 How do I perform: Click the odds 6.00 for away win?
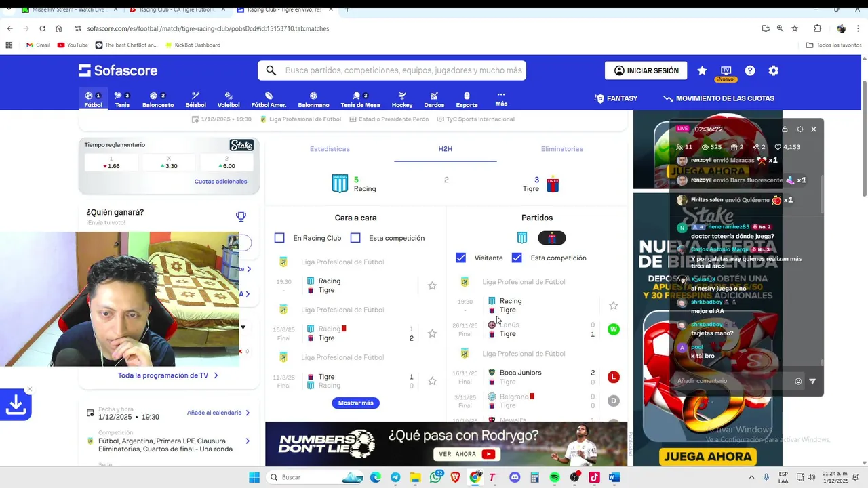tap(226, 163)
